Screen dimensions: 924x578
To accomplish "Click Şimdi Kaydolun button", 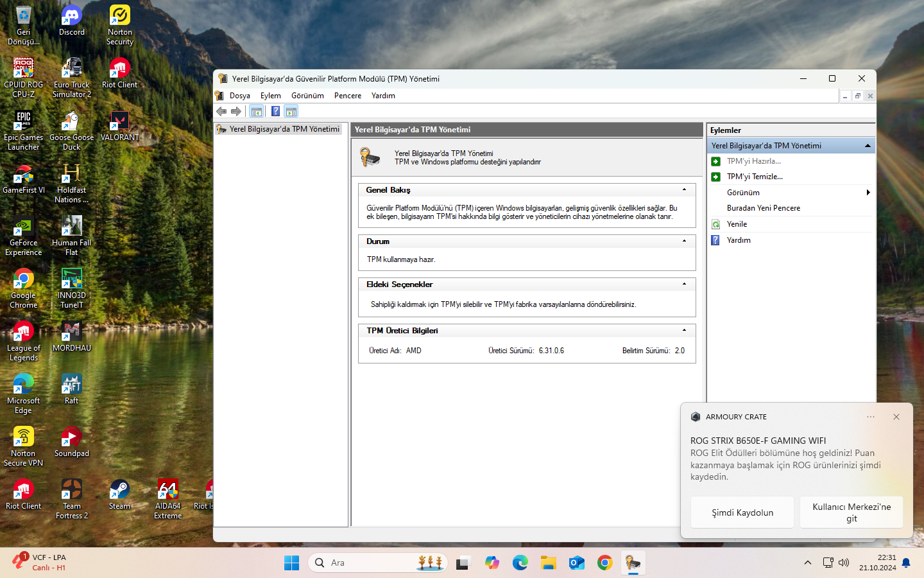I will (x=742, y=512).
